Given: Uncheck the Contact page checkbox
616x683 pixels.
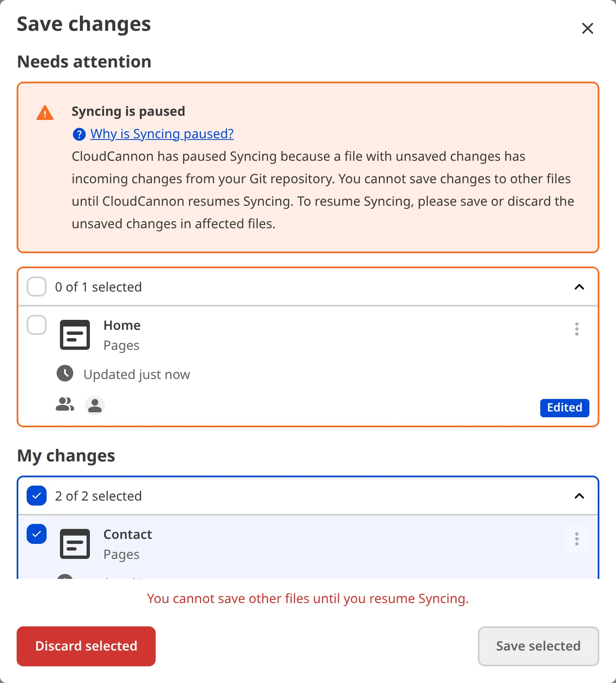Looking at the screenshot, I should point(37,534).
